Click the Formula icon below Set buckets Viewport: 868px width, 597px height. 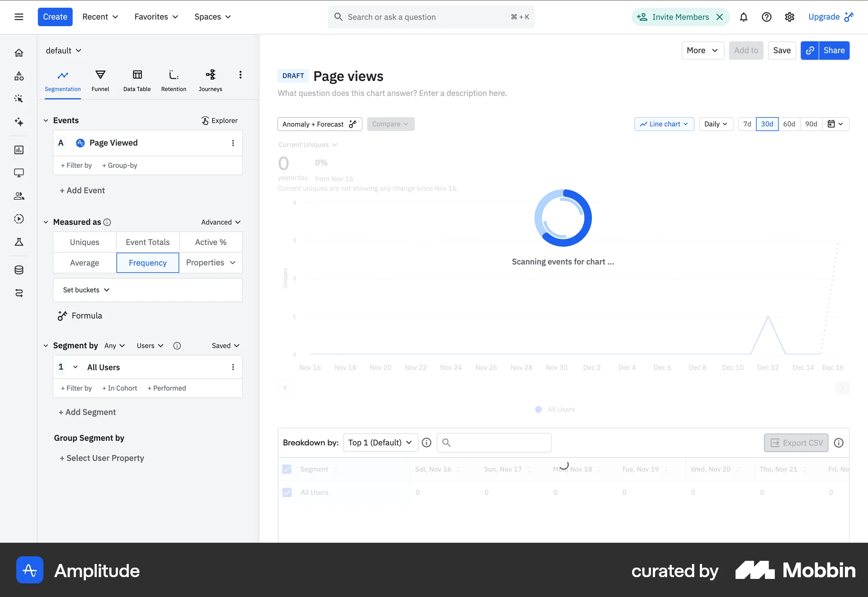(62, 316)
